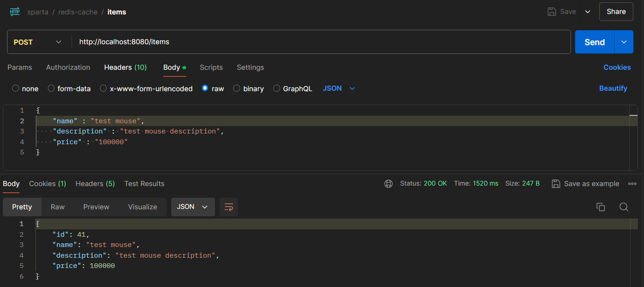
Task: Open the network globe icon in response bar
Action: [389, 184]
